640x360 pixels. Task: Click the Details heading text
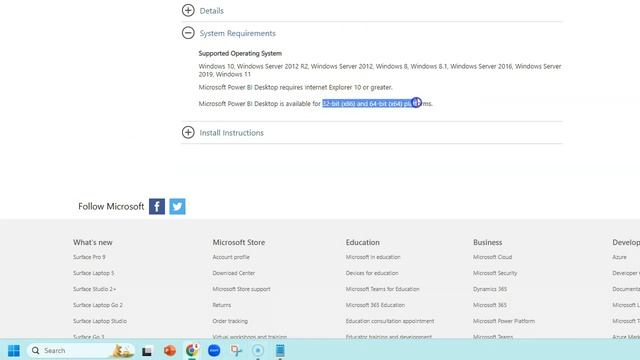(x=211, y=11)
